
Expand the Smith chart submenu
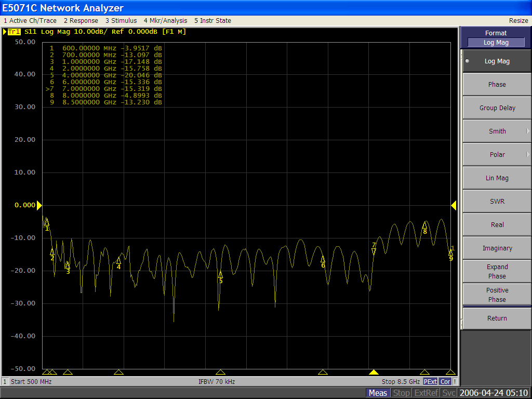point(497,131)
